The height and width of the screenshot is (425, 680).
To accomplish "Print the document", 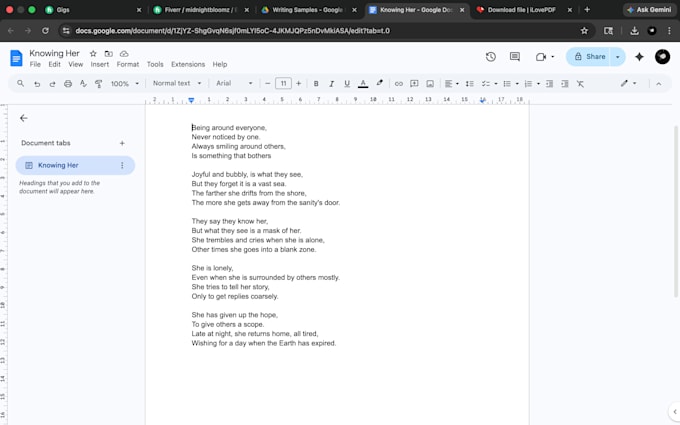I will pos(68,84).
